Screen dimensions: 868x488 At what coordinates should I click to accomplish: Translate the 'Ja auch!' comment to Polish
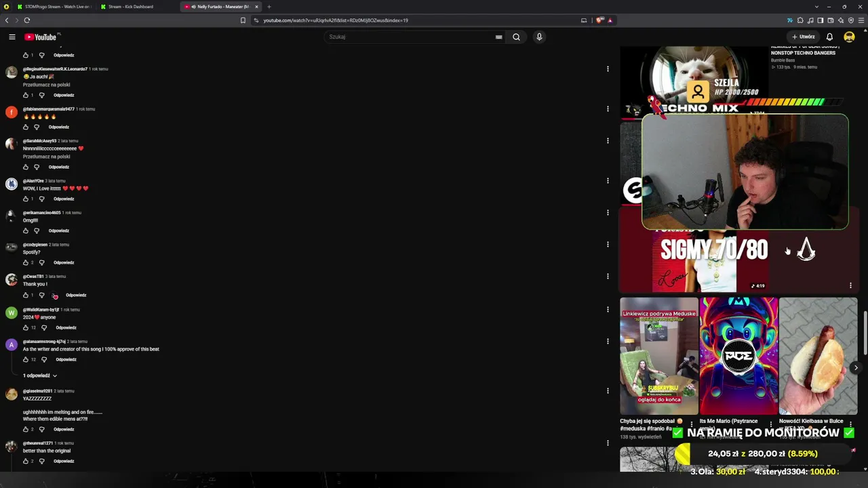47,85
